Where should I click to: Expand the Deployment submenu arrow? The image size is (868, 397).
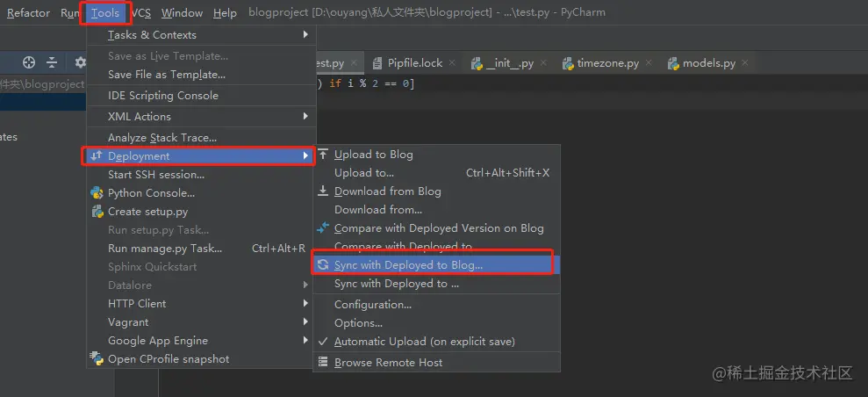tap(305, 156)
